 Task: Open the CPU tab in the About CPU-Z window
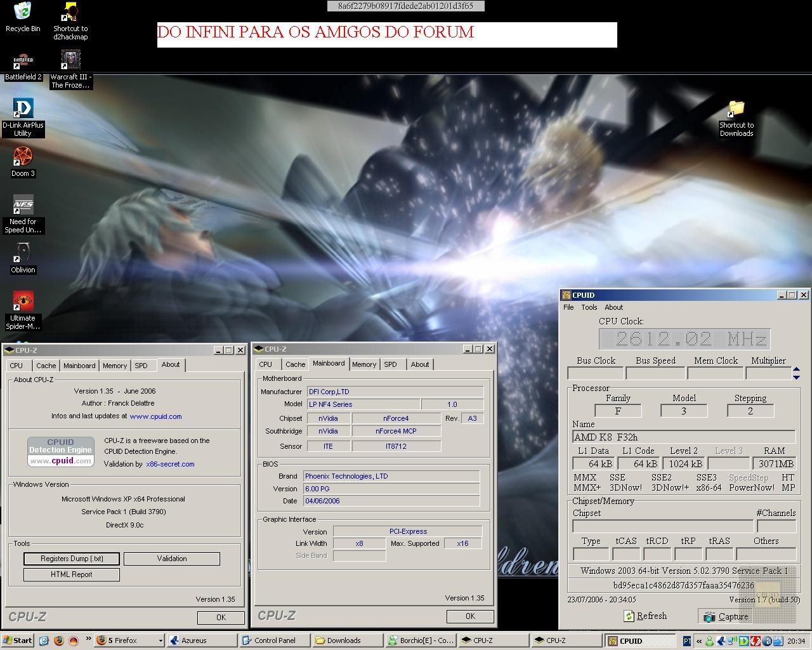pos(16,366)
